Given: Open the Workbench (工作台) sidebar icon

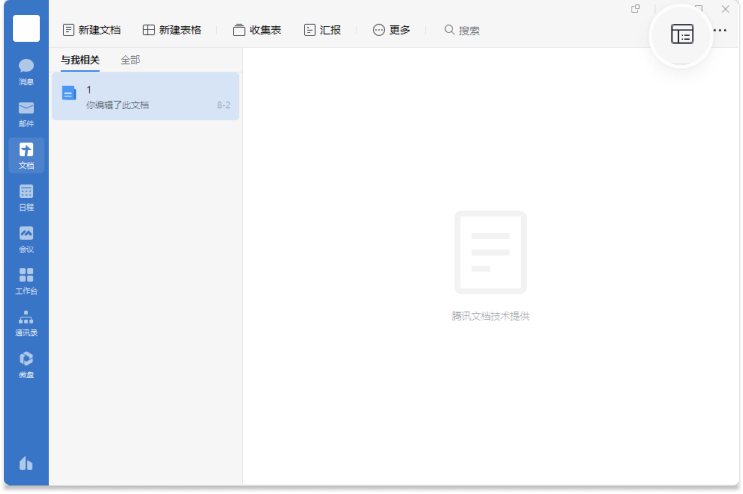Looking at the screenshot, I should [x=26, y=281].
